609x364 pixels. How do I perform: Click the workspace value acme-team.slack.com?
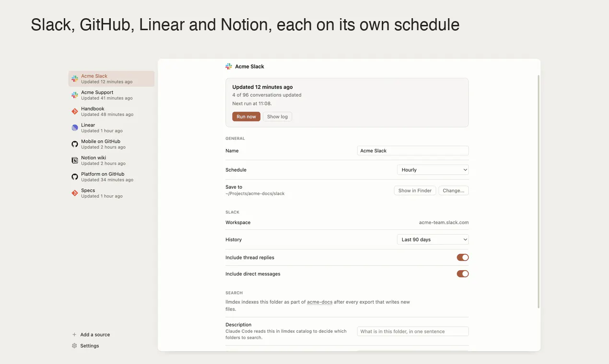pos(444,222)
